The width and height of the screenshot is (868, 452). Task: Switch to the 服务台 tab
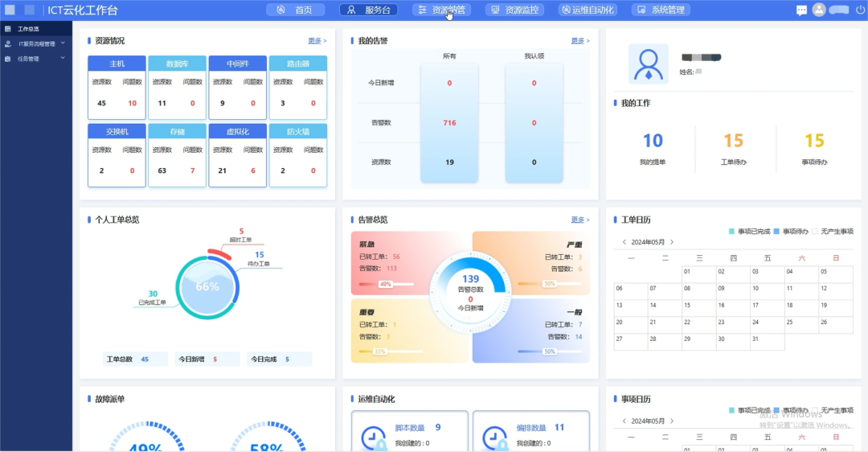tap(370, 10)
